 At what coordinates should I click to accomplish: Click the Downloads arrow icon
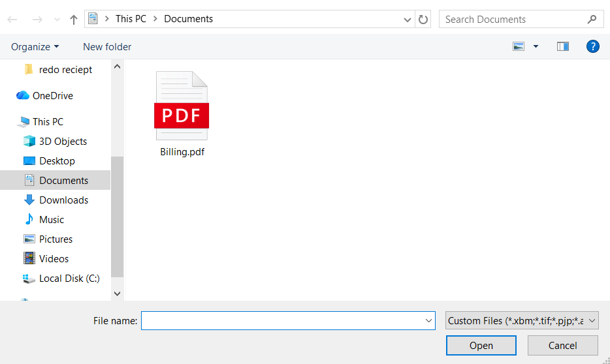tap(29, 200)
